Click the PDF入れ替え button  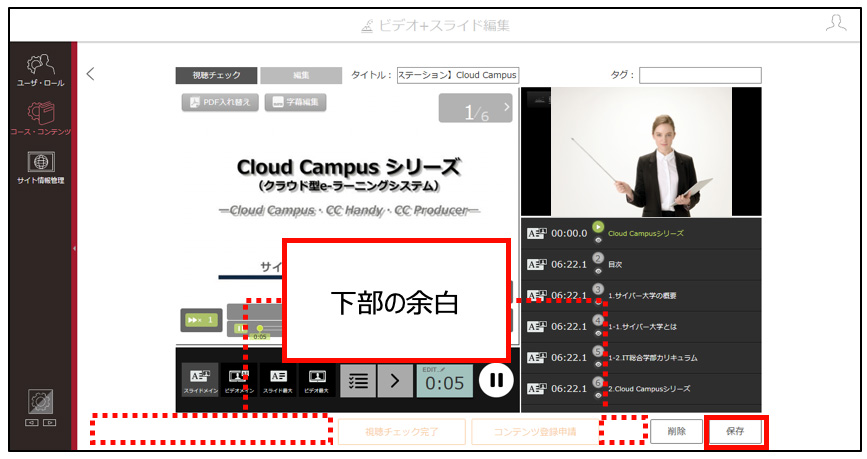pos(220,102)
